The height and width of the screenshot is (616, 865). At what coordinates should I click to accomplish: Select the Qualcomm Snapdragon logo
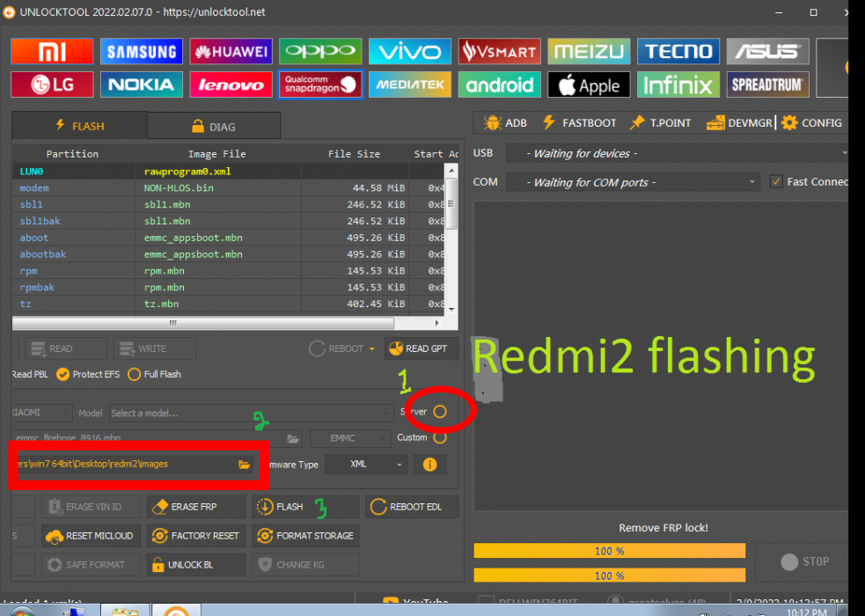320,84
